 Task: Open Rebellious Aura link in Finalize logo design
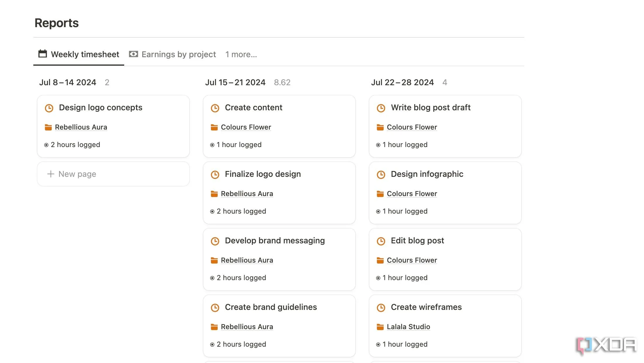pos(247,194)
